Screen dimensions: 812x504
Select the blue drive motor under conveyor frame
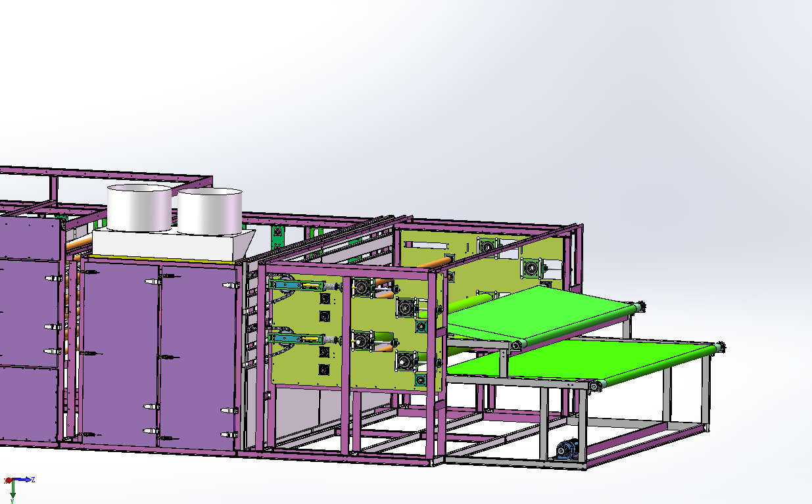tap(566, 450)
